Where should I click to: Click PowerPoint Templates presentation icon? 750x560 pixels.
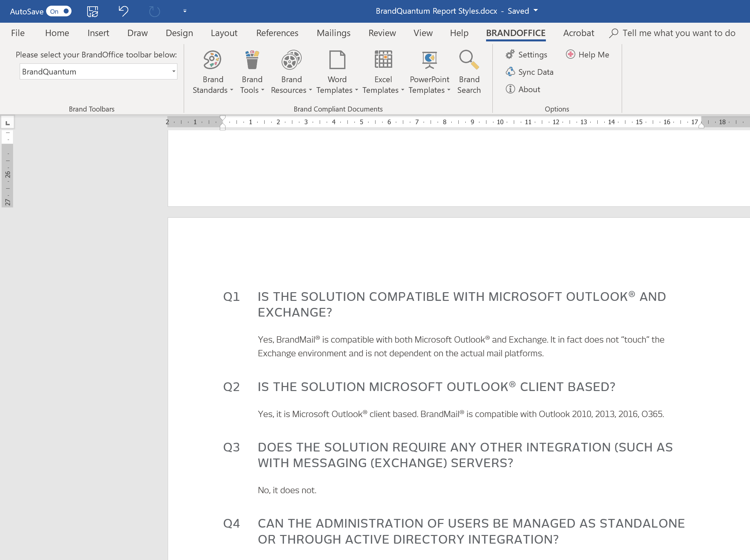click(x=429, y=60)
